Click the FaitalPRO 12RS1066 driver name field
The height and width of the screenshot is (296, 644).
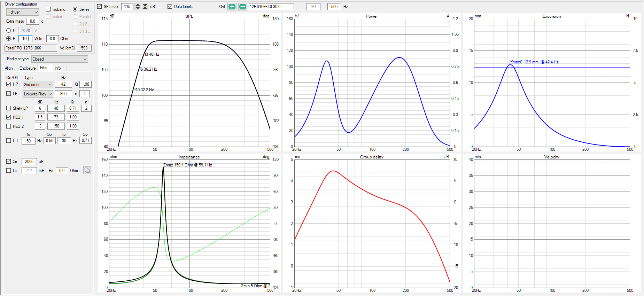(31, 48)
